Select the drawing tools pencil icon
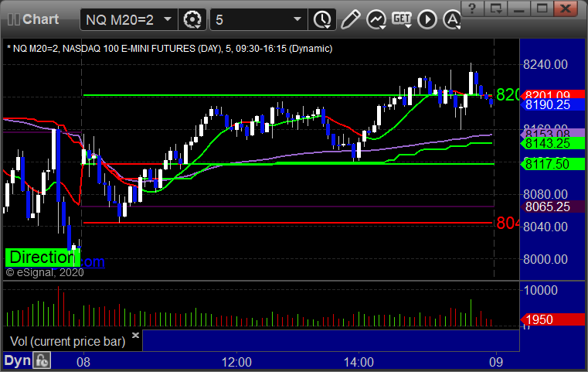The width and height of the screenshot is (588, 372). (x=350, y=19)
